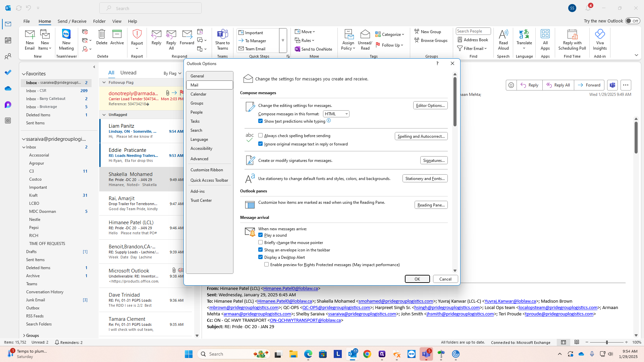This screenshot has width=644, height=362.
Task: Collapse the Favorites section
Action: click(24, 74)
